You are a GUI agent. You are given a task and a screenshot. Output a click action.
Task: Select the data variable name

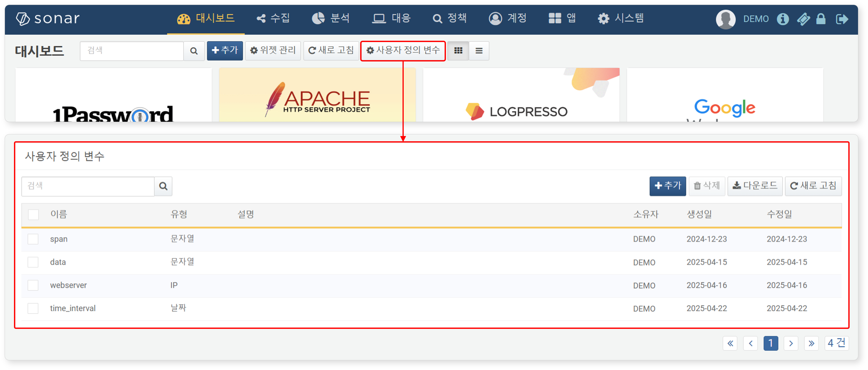(58, 262)
